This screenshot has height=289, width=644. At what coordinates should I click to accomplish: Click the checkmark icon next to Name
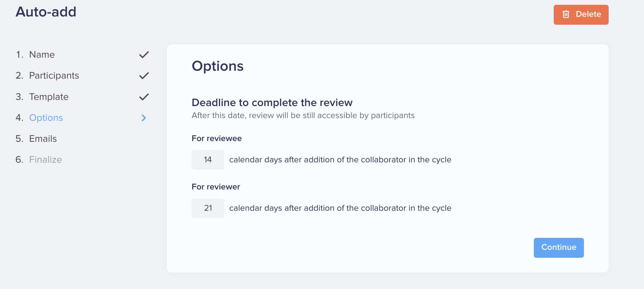[x=144, y=55]
